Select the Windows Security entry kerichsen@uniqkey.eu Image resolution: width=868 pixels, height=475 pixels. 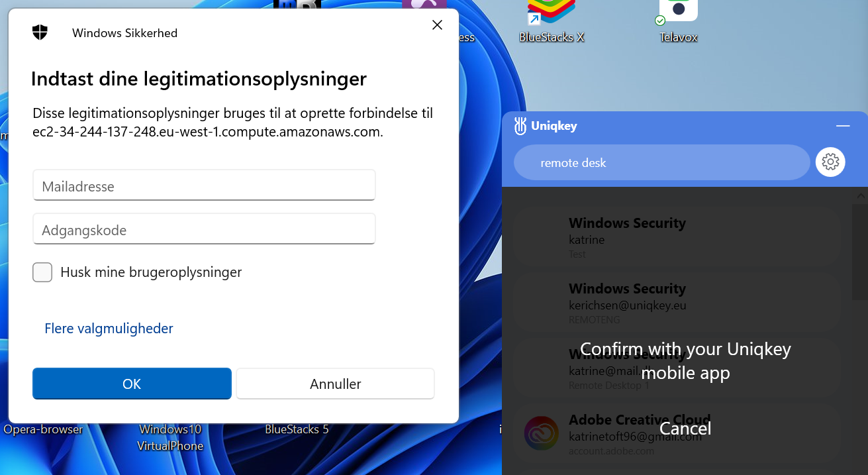[x=677, y=302]
